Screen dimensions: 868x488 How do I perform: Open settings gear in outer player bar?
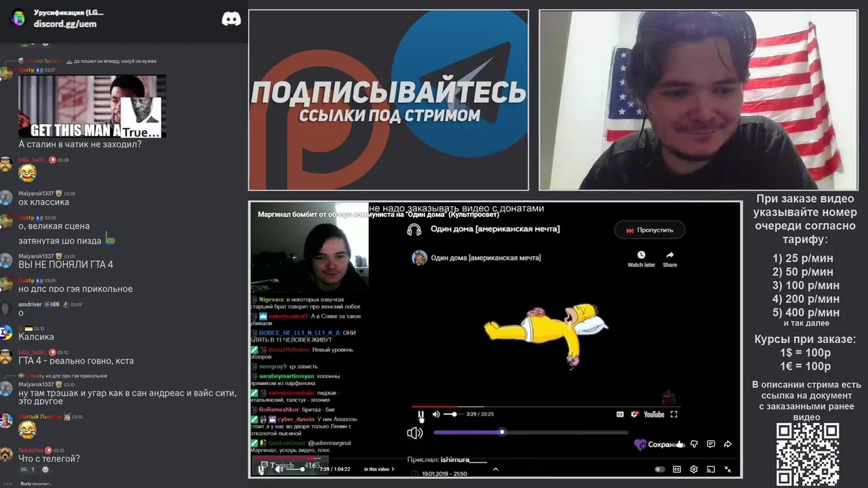pos(694,469)
